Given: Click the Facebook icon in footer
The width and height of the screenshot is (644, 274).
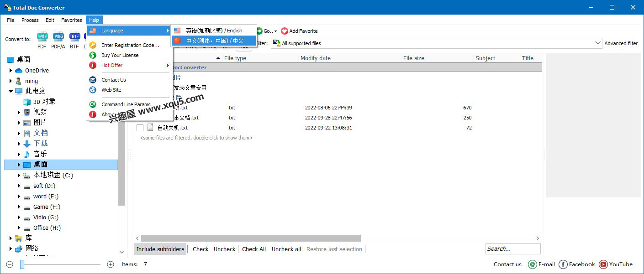Looking at the screenshot, I should pos(563,264).
